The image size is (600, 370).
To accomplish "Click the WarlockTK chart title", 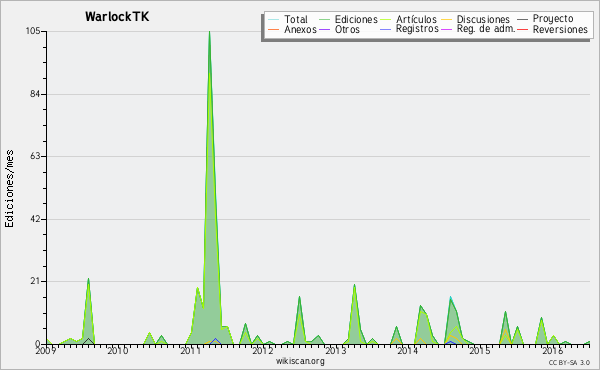I will click(x=117, y=17).
